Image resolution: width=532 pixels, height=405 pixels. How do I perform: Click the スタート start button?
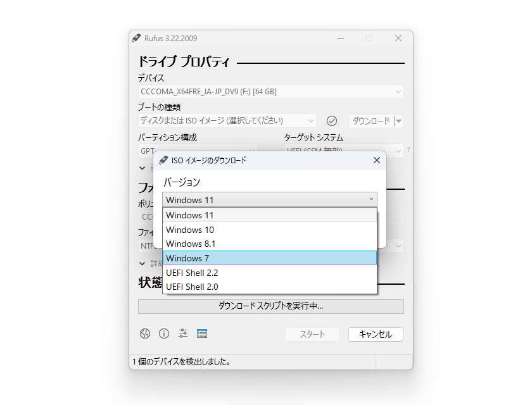tap(312, 334)
